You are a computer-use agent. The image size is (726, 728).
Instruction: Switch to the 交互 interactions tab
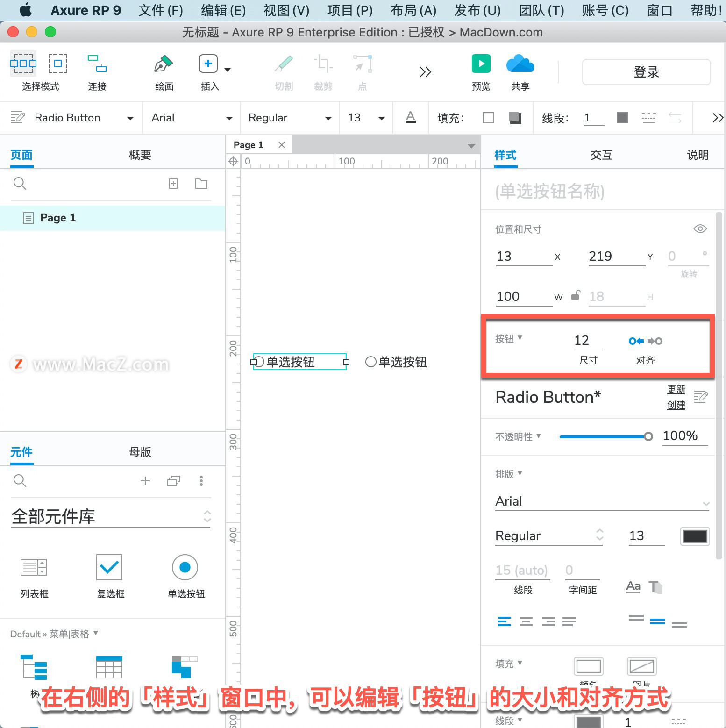pyautogui.click(x=602, y=155)
